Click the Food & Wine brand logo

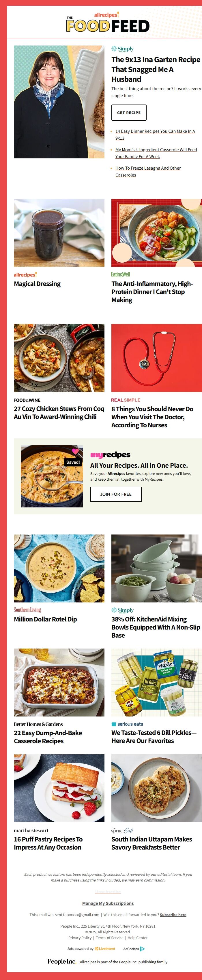pyautogui.click(x=27, y=400)
